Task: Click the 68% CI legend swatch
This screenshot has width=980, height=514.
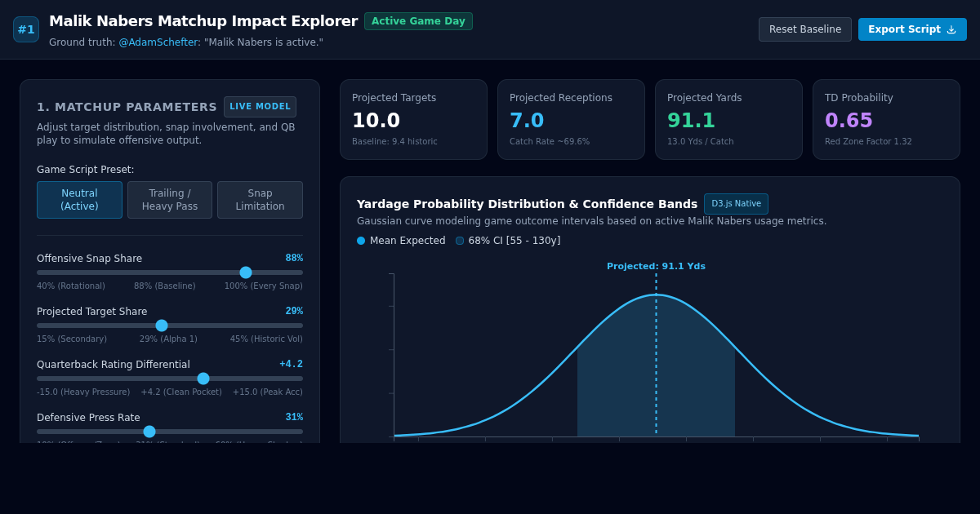Action: coord(460,241)
